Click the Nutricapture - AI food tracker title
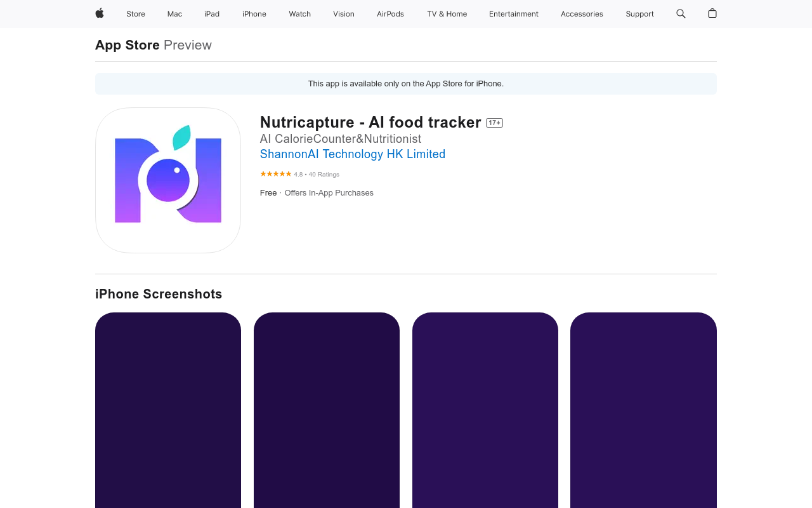Viewport: 812px width, 508px height. point(370,122)
